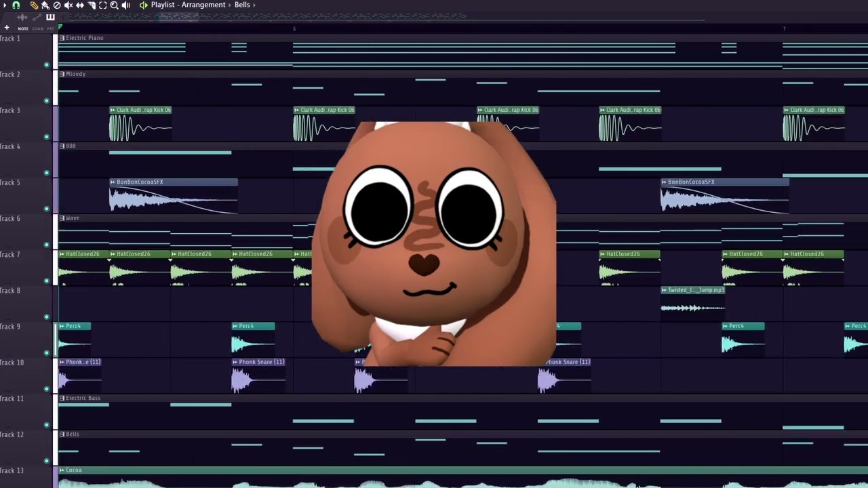Expand the arrow after Bells

(254, 5)
